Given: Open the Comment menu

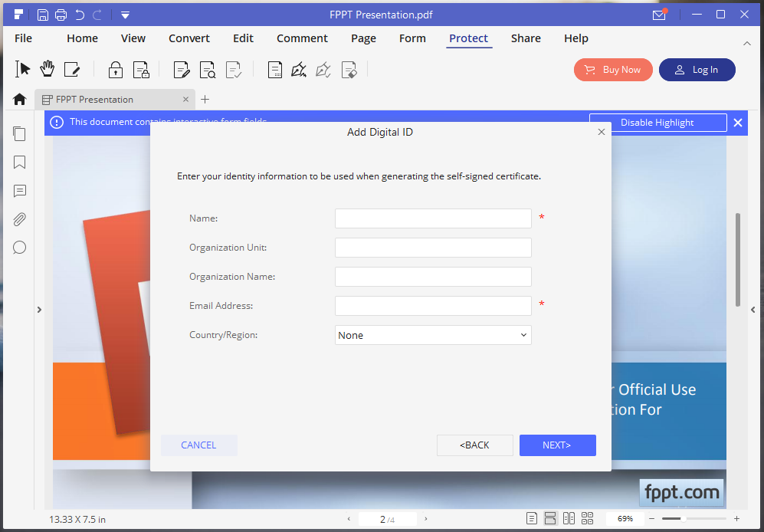Looking at the screenshot, I should [302, 38].
